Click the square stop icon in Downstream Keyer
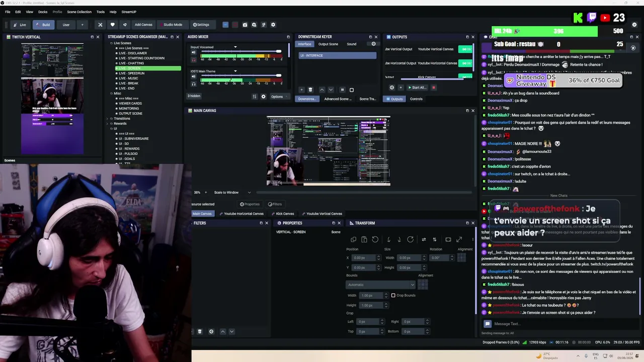The image size is (644, 362). click(x=352, y=90)
